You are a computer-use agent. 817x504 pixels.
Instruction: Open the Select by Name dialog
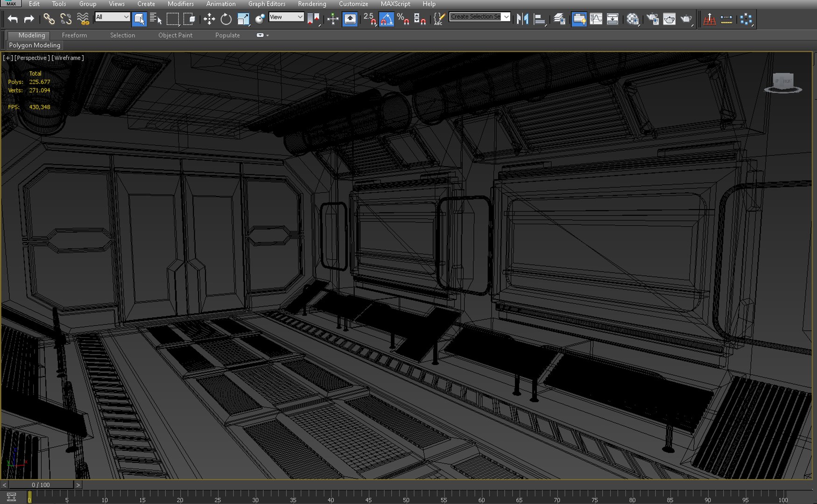(156, 19)
